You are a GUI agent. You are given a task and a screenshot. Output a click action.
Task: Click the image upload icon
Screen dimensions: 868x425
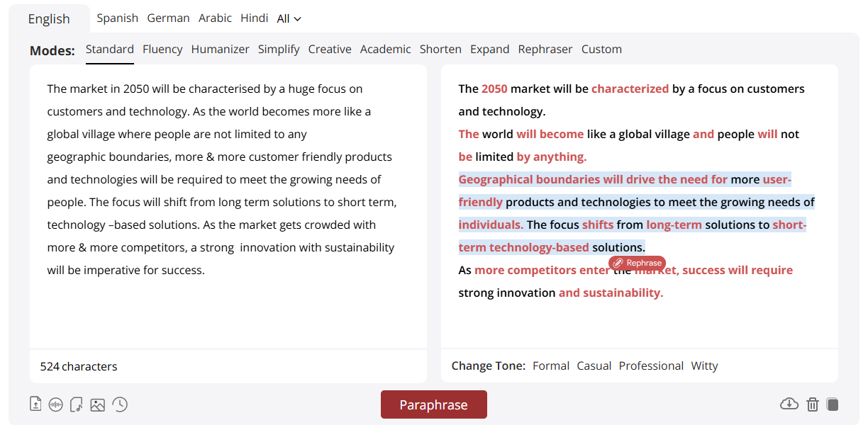[x=98, y=404]
